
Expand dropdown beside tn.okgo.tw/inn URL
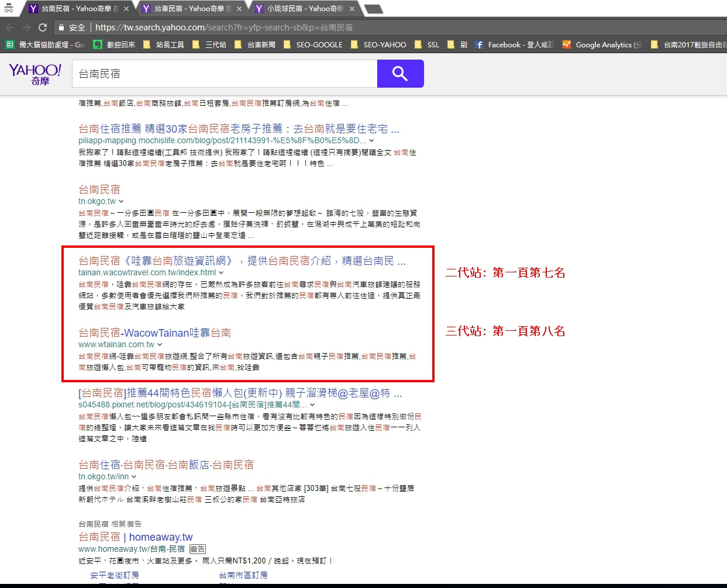click(x=134, y=477)
